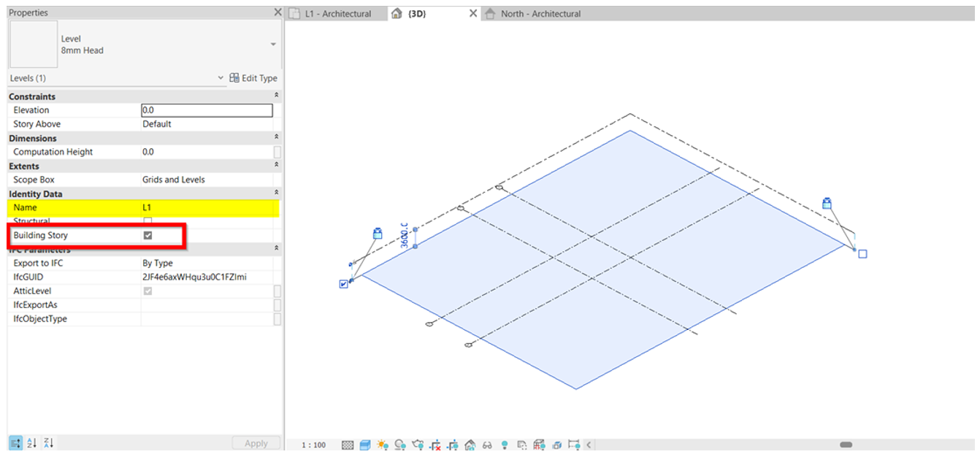The height and width of the screenshot is (457, 980).
Task: Open the level type selector dropdown
Action: (x=272, y=44)
